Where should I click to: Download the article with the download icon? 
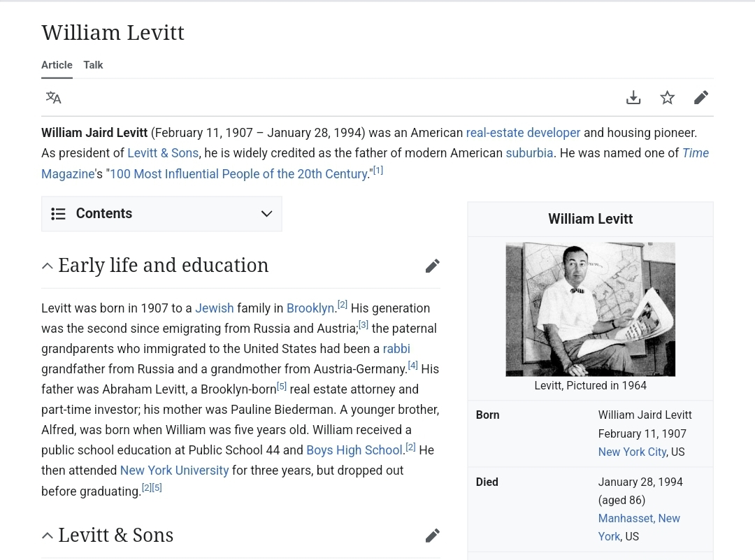coord(633,98)
